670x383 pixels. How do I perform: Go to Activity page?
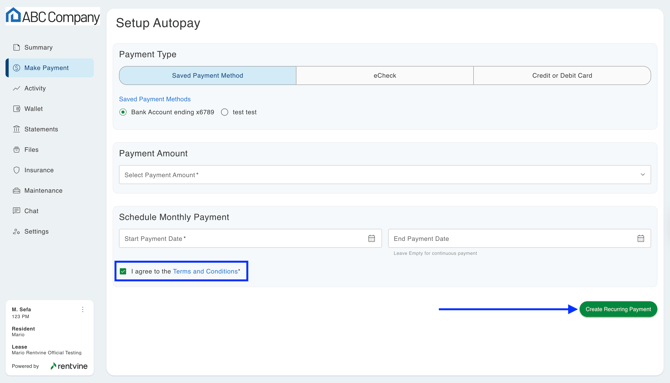(x=50, y=88)
